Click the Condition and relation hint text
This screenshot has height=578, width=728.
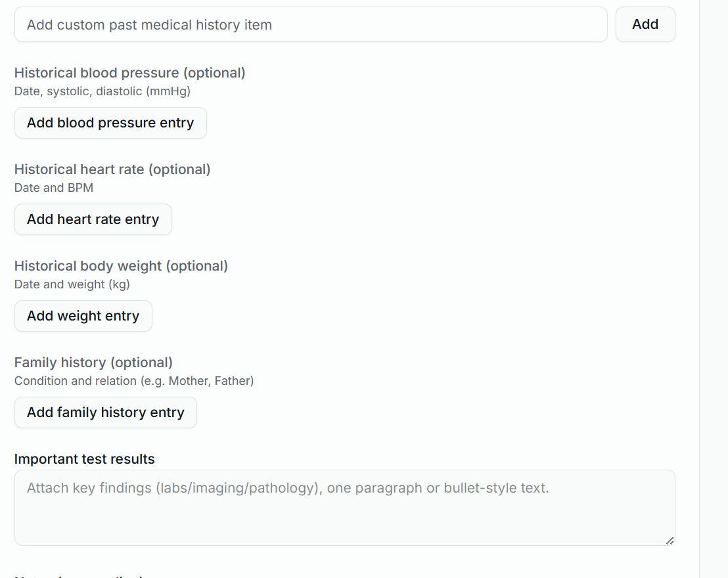pos(134,381)
